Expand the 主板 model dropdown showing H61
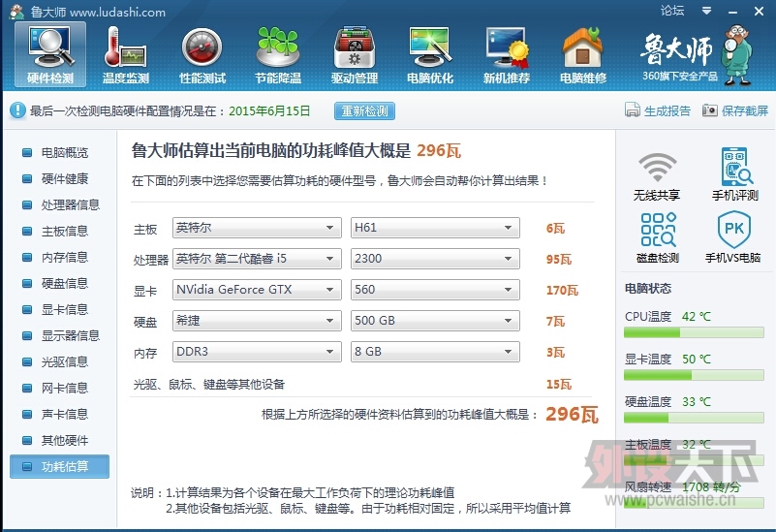 tap(435, 228)
